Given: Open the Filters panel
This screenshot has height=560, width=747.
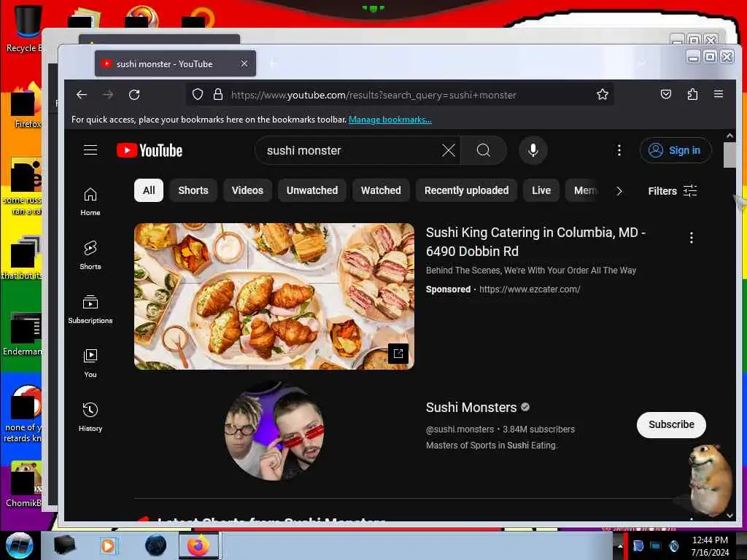Looking at the screenshot, I should tap(672, 191).
